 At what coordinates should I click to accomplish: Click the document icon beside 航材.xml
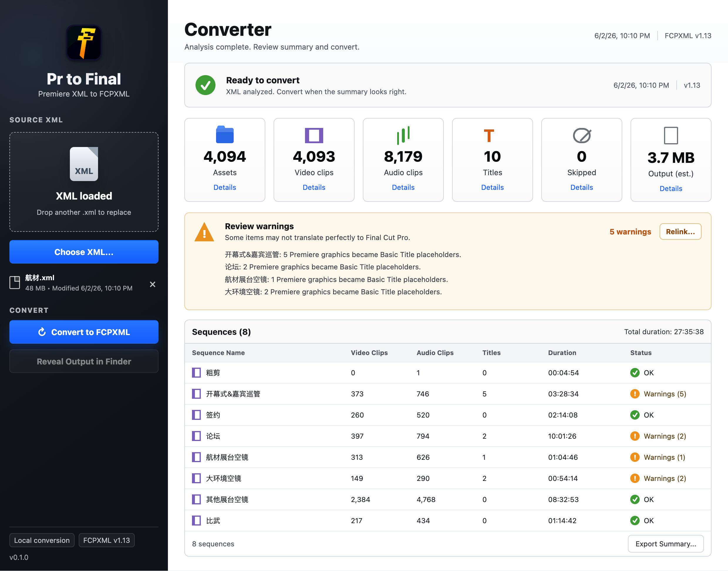[x=15, y=283]
